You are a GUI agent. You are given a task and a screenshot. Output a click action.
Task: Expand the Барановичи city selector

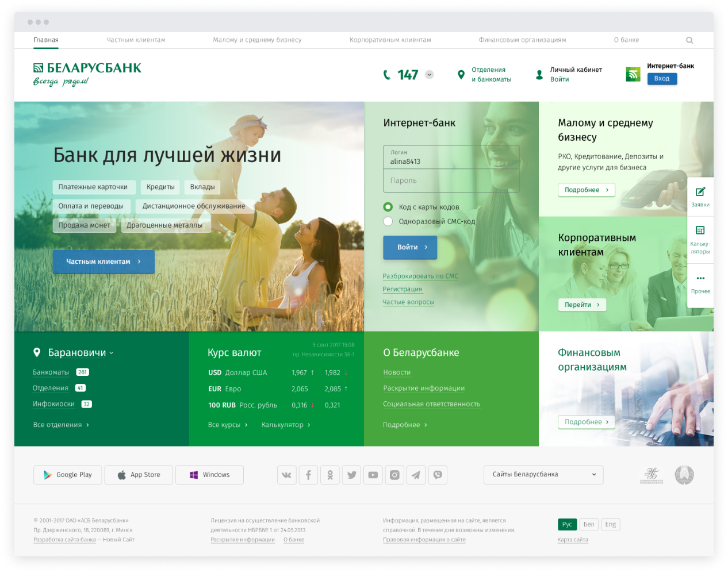[81, 353]
